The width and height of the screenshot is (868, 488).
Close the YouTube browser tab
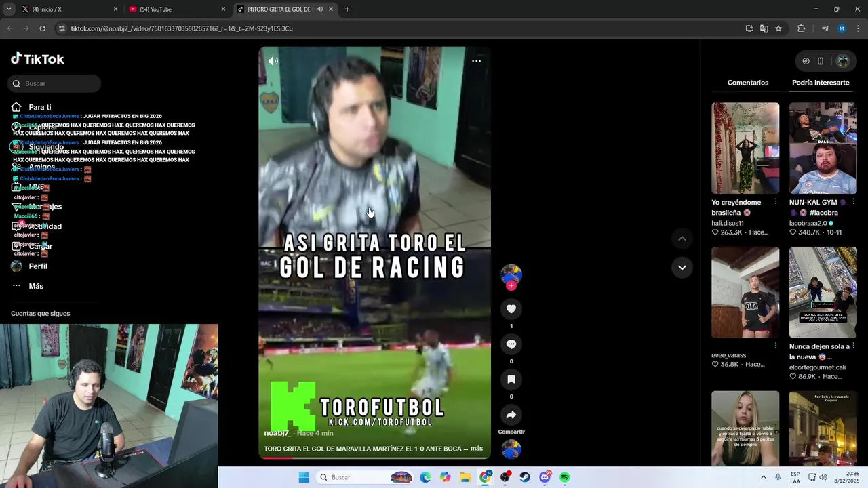(x=223, y=9)
